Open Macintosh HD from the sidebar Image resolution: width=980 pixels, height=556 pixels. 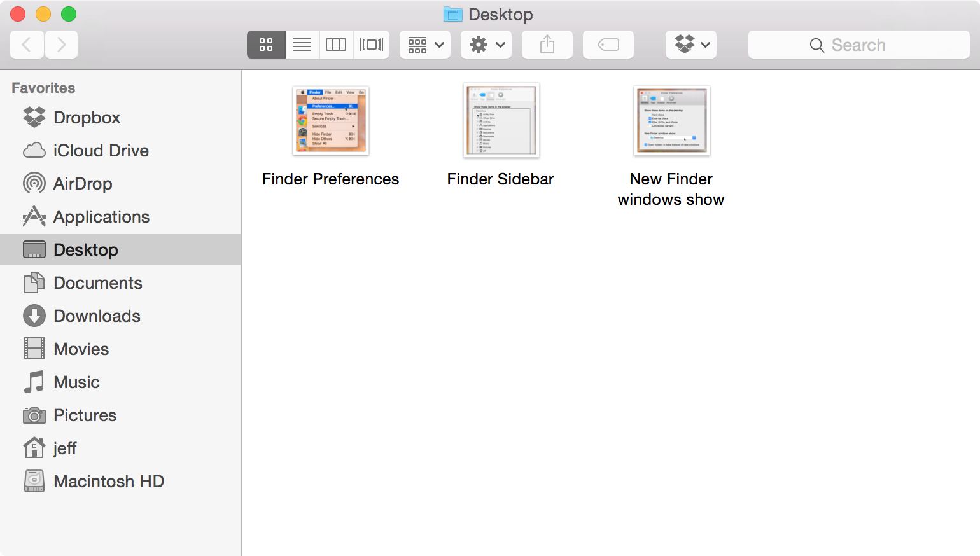(x=110, y=481)
